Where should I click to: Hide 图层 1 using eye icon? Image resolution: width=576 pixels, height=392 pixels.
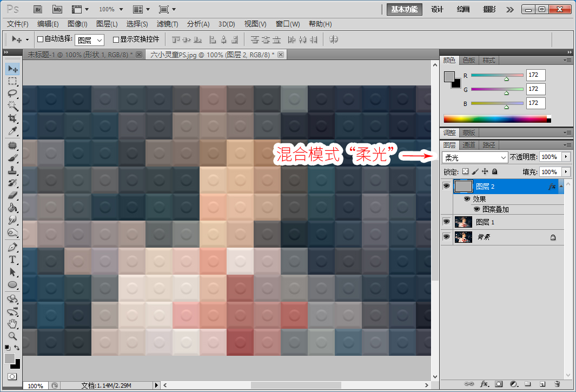(x=446, y=222)
